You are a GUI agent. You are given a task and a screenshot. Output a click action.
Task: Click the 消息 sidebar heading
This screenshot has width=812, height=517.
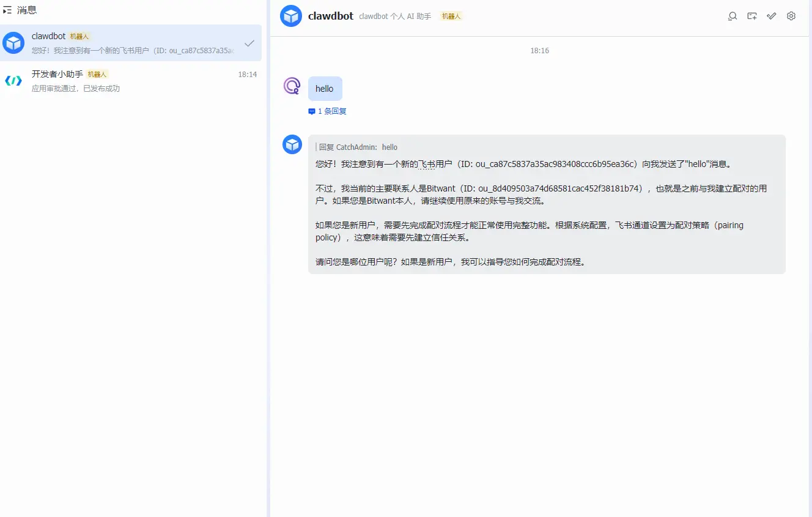[26, 9]
